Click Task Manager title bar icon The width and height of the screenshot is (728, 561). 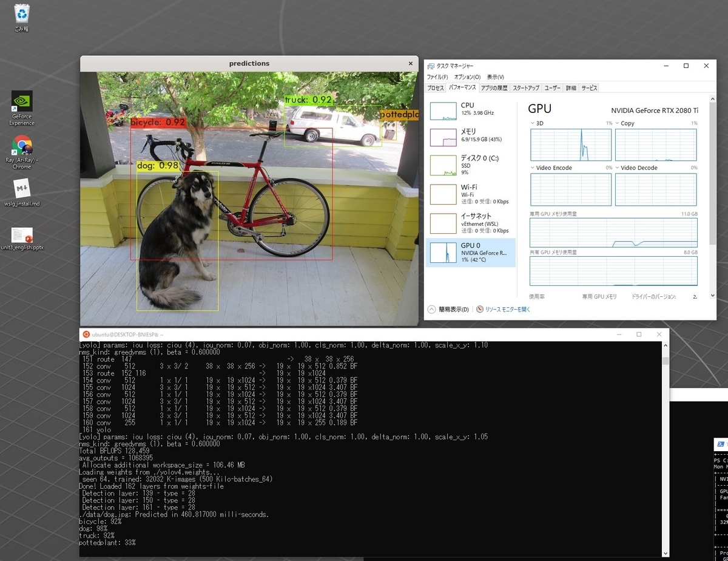point(430,66)
